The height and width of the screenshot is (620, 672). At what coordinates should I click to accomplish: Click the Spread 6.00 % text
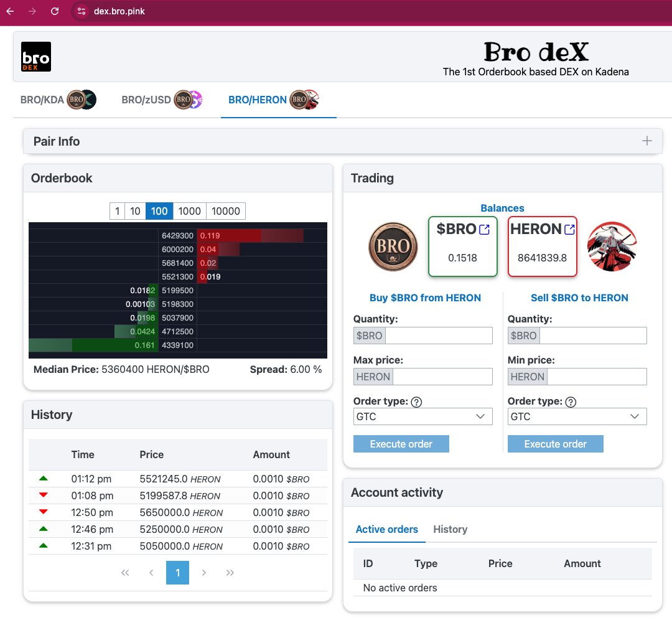pyautogui.click(x=286, y=369)
